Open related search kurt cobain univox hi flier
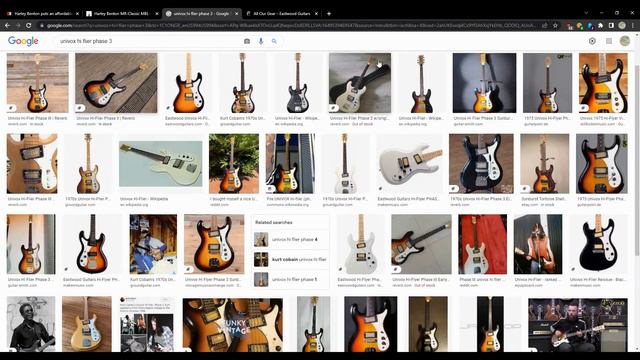 291,259
